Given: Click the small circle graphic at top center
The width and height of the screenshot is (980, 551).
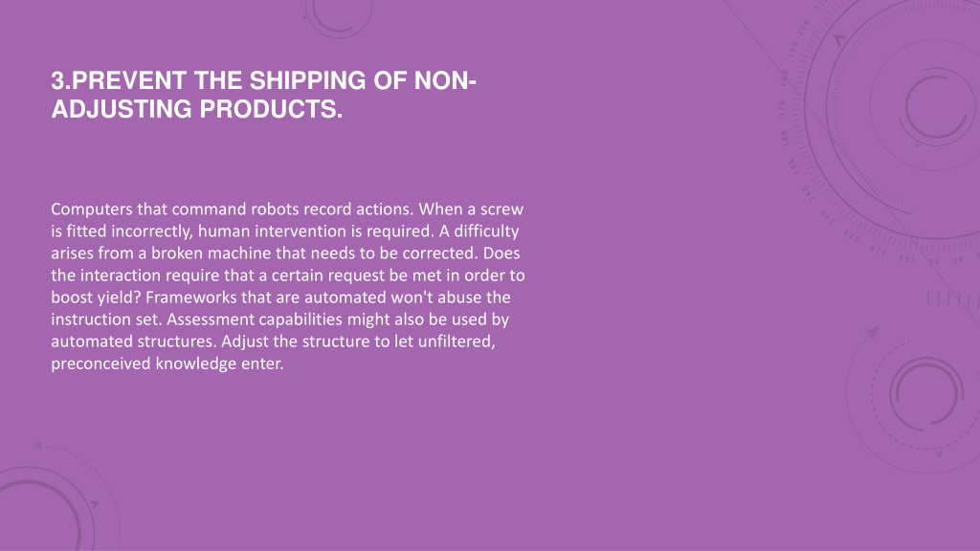Looking at the screenshot, I should click(x=338, y=15).
